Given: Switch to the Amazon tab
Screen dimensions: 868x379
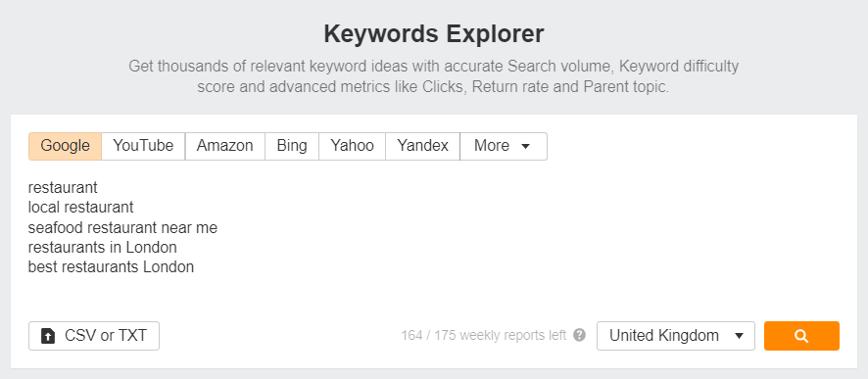Looking at the screenshot, I should pos(224,146).
